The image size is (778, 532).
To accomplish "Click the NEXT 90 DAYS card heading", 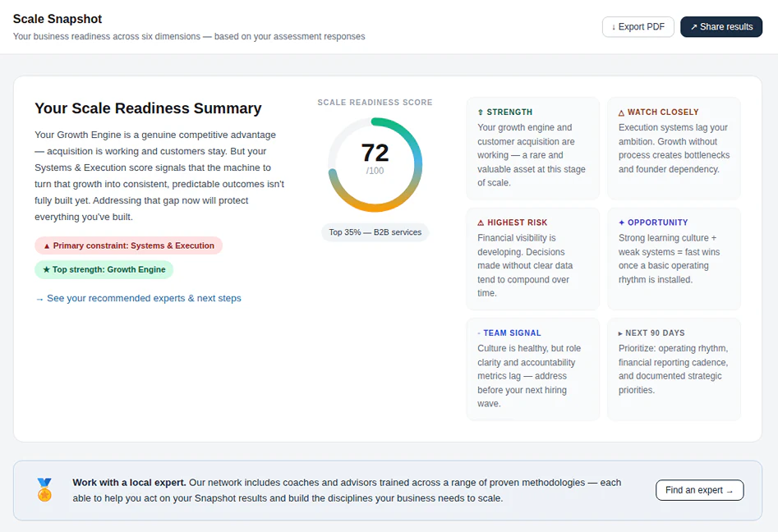I will click(655, 333).
